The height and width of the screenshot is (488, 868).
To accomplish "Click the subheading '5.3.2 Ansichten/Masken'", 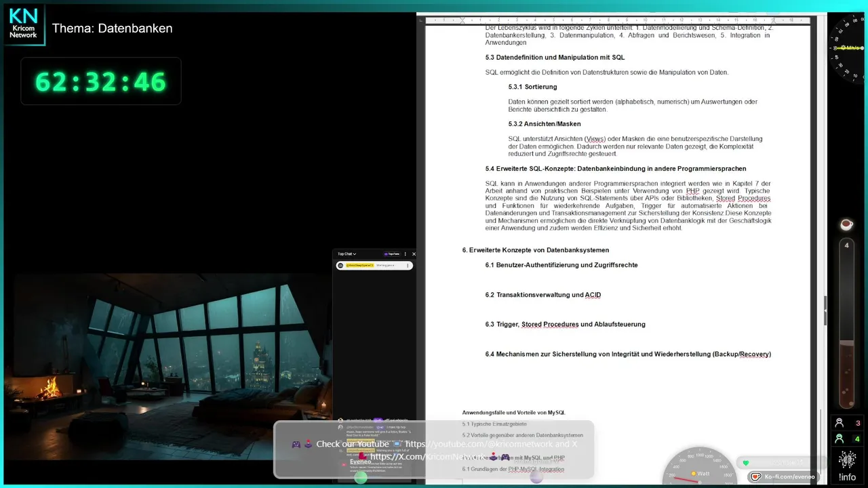I will pyautogui.click(x=545, y=124).
